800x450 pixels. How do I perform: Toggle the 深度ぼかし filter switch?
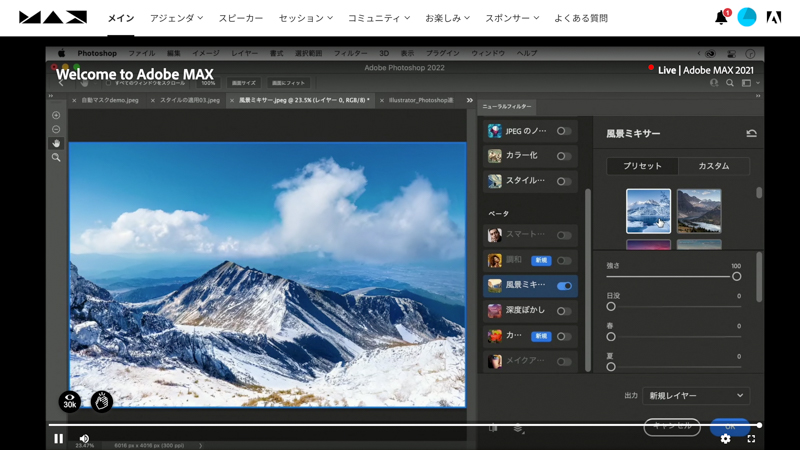click(564, 311)
